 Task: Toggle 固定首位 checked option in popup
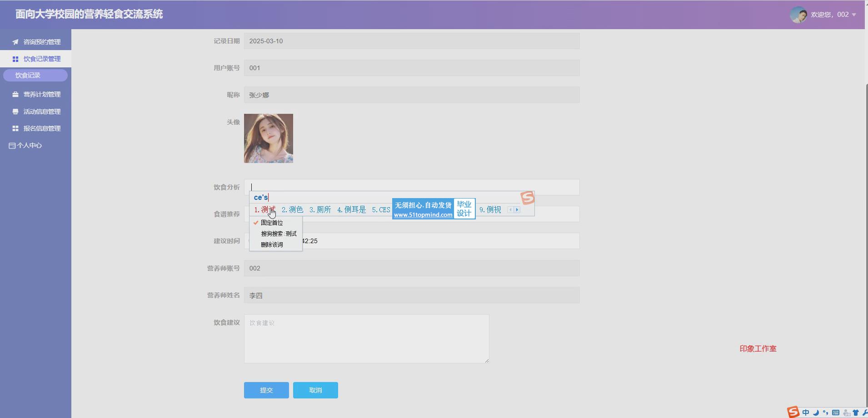click(272, 223)
